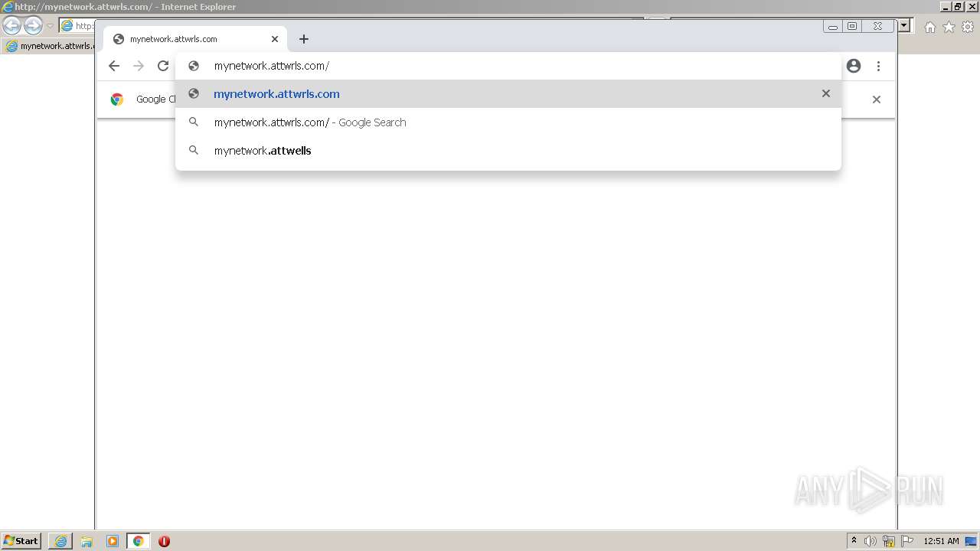The height and width of the screenshot is (551, 980).
Task: Click the globe icon in Chrome's address bar
Action: click(194, 66)
